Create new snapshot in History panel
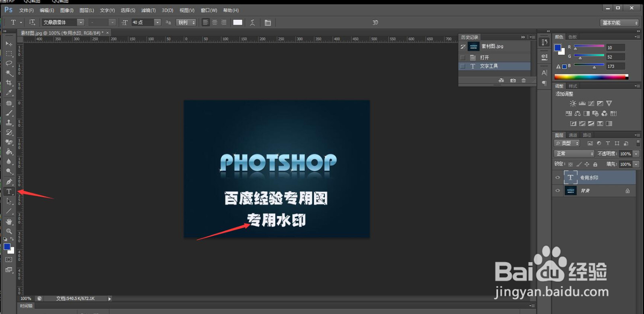 click(x=513, y=81)
